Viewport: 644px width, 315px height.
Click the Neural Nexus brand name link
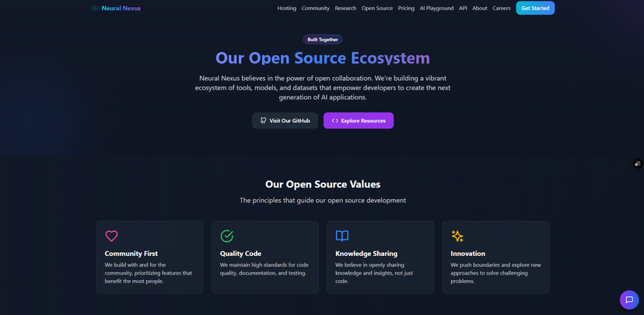click(121, 9)
